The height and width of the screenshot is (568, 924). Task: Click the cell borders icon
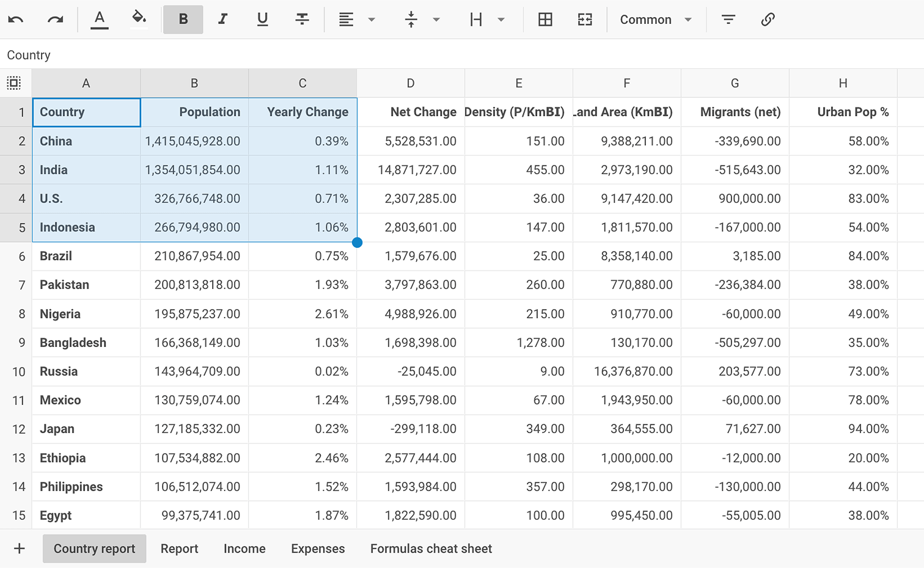coord(545,20)
